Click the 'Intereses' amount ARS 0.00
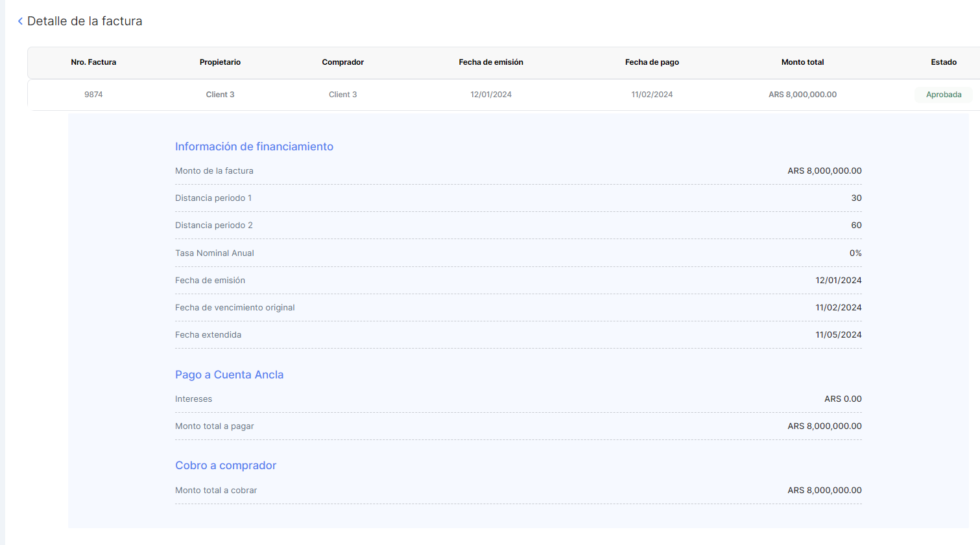The height and width of the screenshot is (545, 980). [x=843, y=399]
